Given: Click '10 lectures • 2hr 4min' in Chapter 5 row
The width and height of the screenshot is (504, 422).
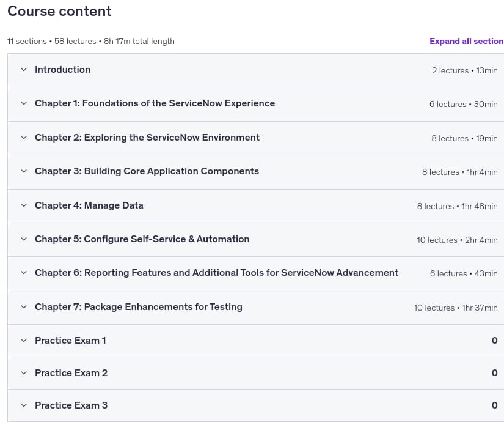Looking at the screenshot, I should click(x=457, y=240).
